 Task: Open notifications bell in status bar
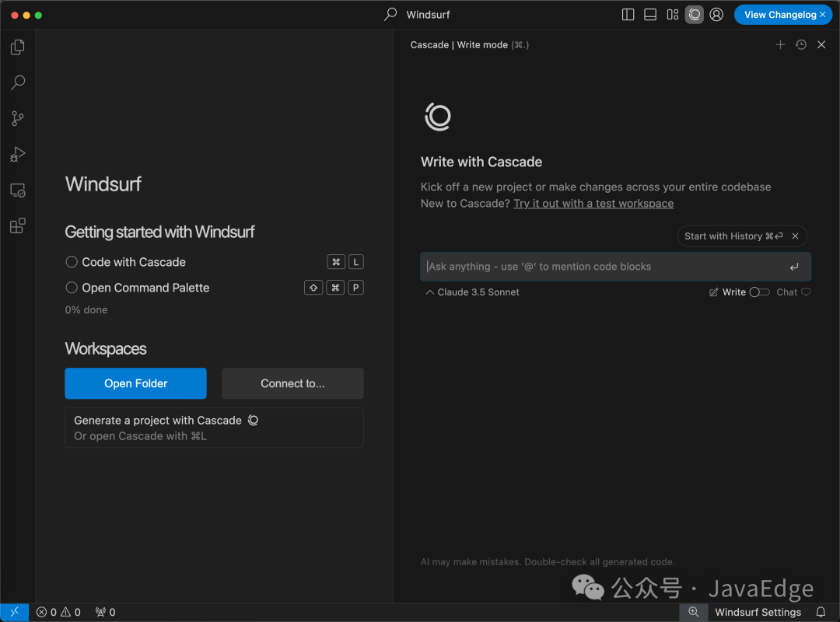coord(821,612)
